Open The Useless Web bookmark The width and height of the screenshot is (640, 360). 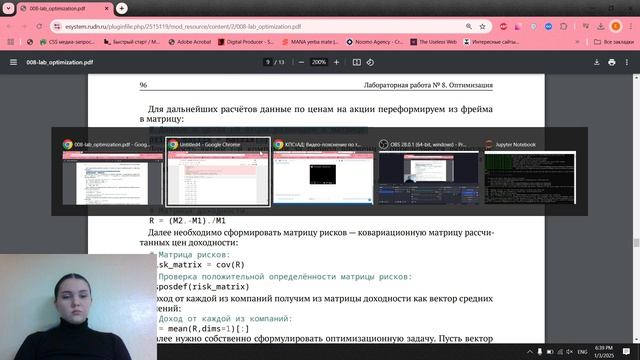click(x=433, y=42)
